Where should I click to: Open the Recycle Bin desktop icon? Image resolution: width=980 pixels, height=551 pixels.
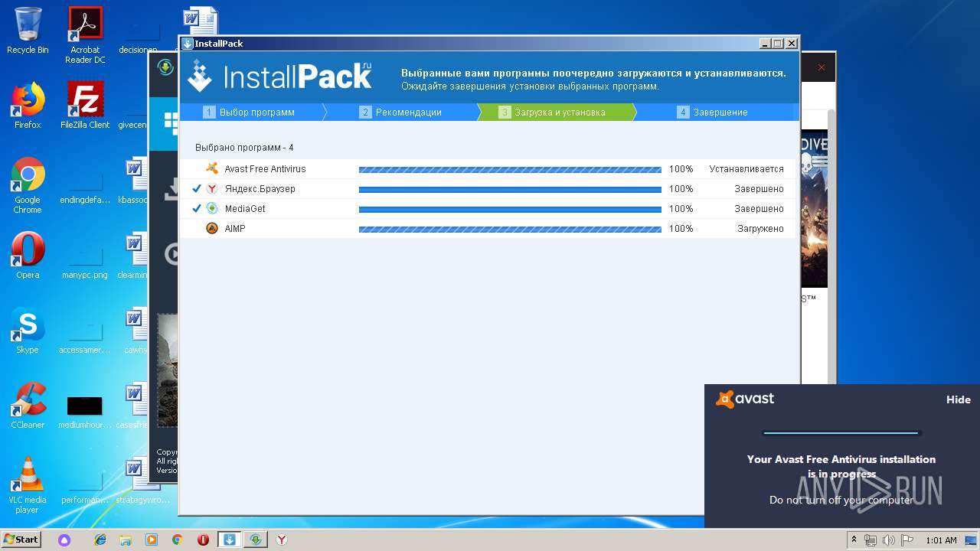pyautogui.click(x=28, y=31)
